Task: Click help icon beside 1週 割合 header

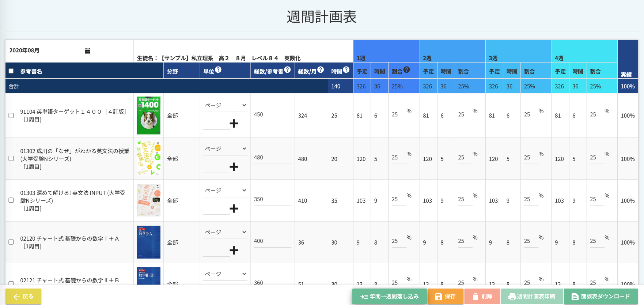Action: 407,69
